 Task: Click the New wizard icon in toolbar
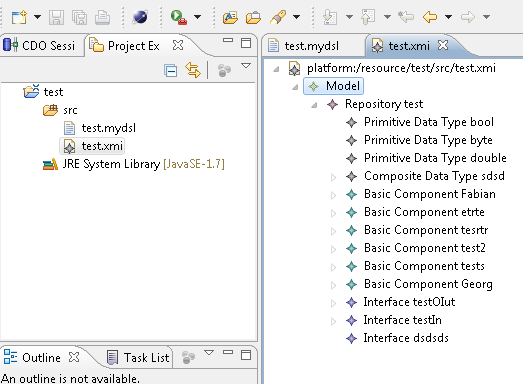pyautogui.click(x=19, y=17)
